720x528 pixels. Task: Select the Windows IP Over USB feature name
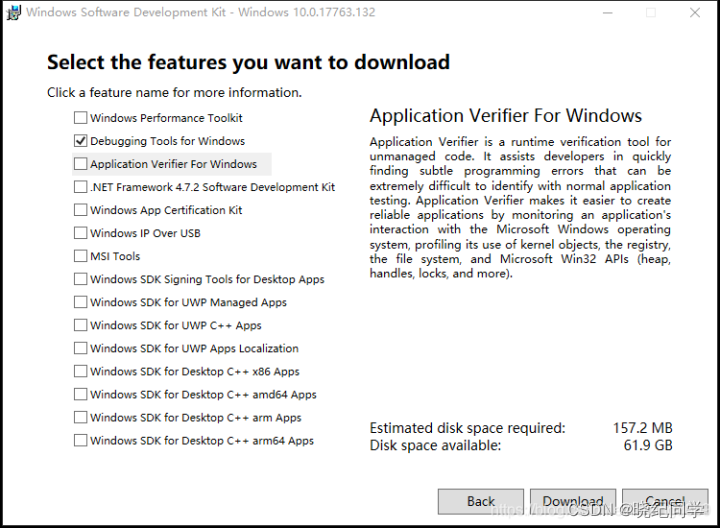pyautogui.click(x=145, y=233)
